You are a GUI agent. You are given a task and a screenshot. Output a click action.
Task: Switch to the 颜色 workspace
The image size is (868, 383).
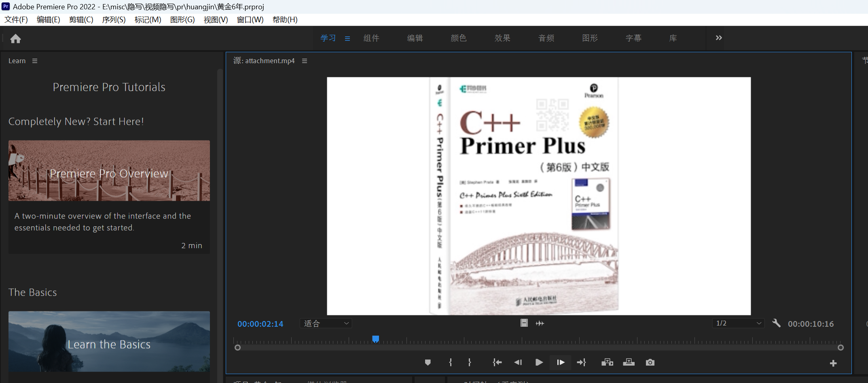coord(459,38)
